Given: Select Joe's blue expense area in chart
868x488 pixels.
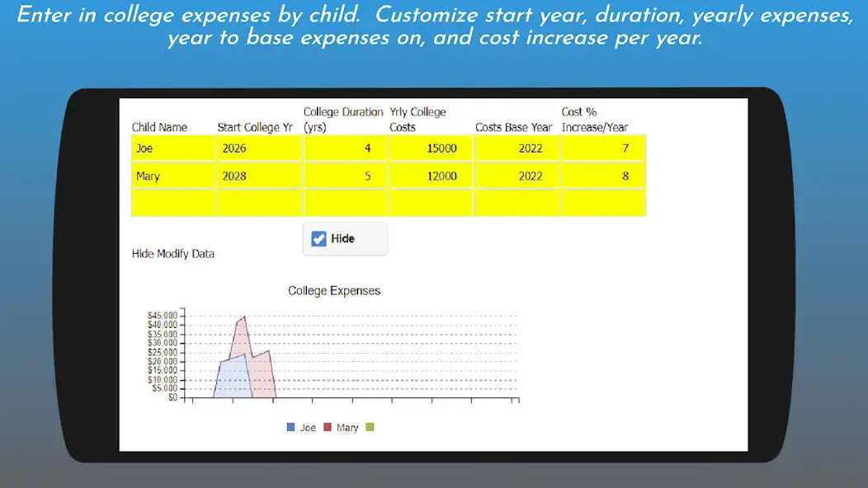Looking at the screenshot, I should [x=233, y=379].
